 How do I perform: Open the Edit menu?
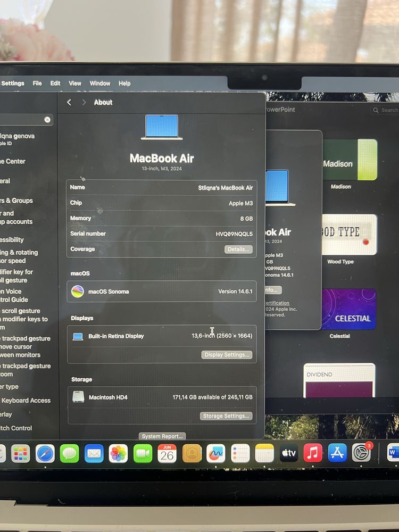tap(55, 83)
